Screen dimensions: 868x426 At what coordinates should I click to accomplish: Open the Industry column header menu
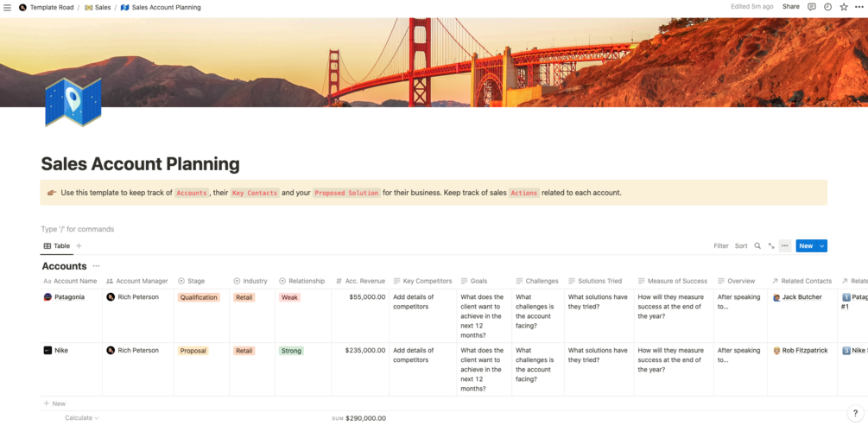click(252, 281)
